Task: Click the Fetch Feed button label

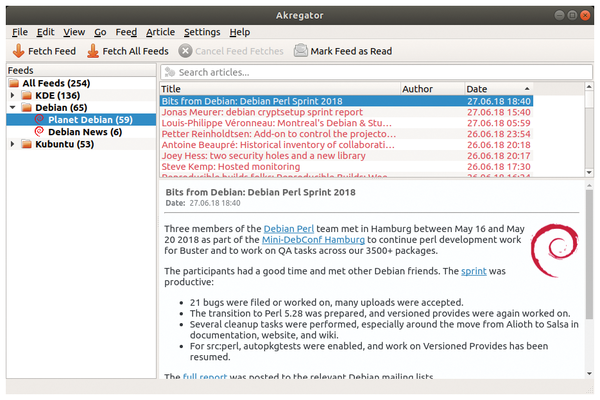Action: 52,51
